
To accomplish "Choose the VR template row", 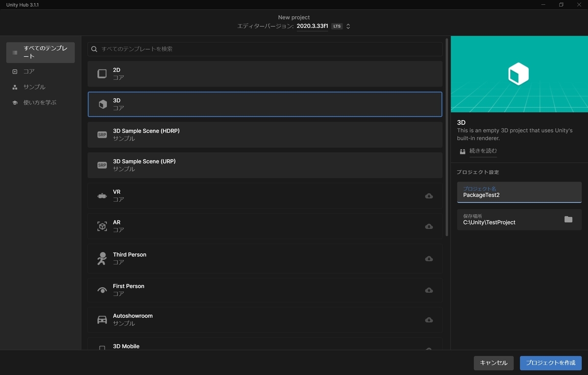I will point(265,196).
